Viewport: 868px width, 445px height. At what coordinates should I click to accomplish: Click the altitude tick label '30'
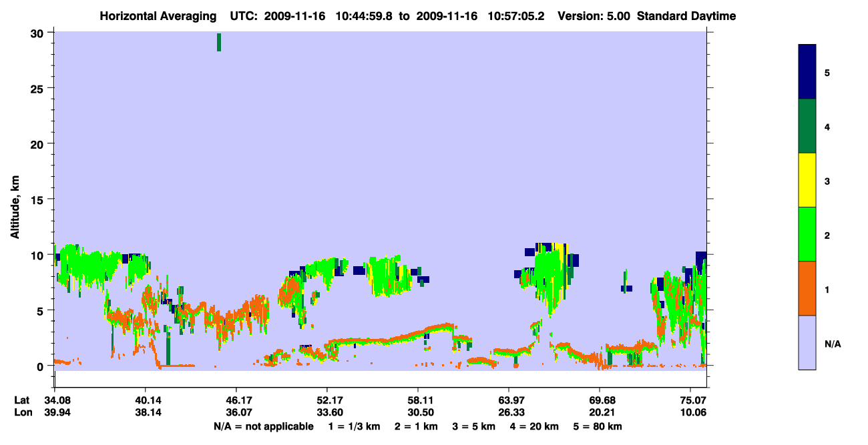pos(39,33)
